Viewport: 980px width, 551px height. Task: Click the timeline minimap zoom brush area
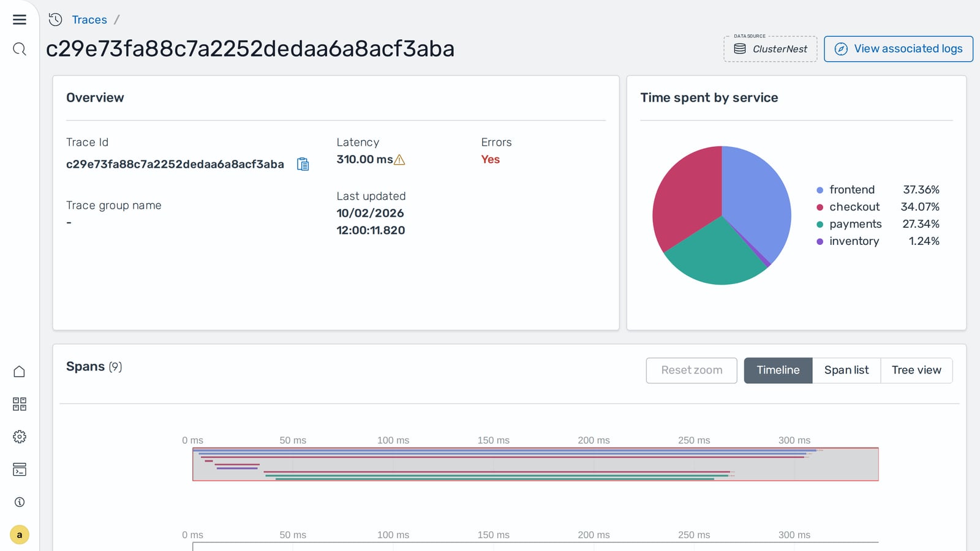(x=535, y=464)
